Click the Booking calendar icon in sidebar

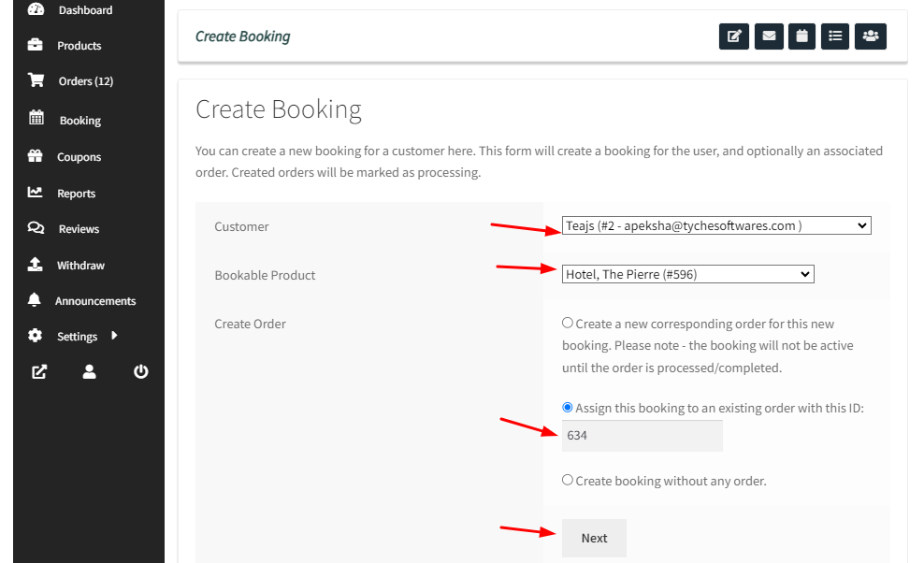tap(36, 117)
